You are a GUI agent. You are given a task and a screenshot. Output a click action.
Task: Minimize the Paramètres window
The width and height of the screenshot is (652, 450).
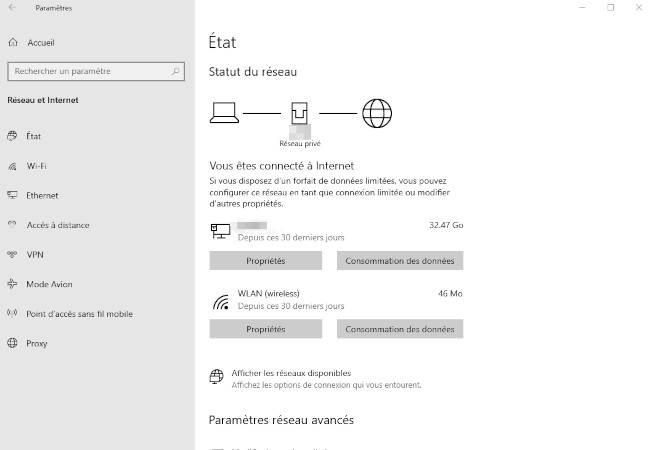coord(582,7)
